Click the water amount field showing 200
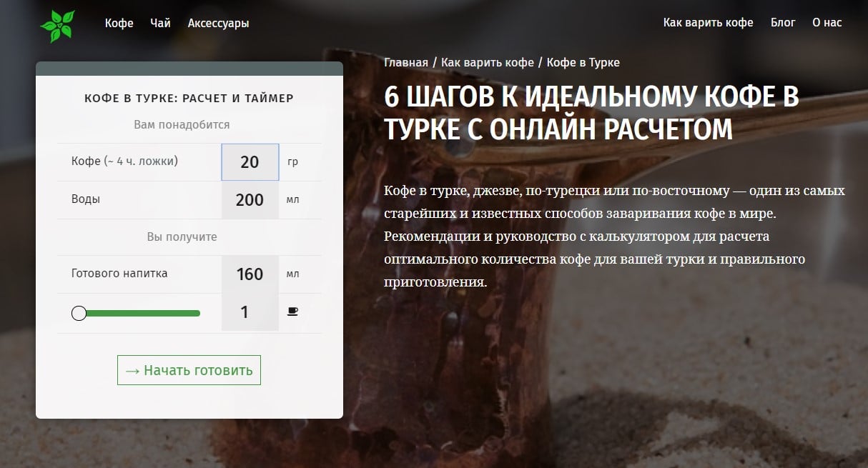 (250, 200)
